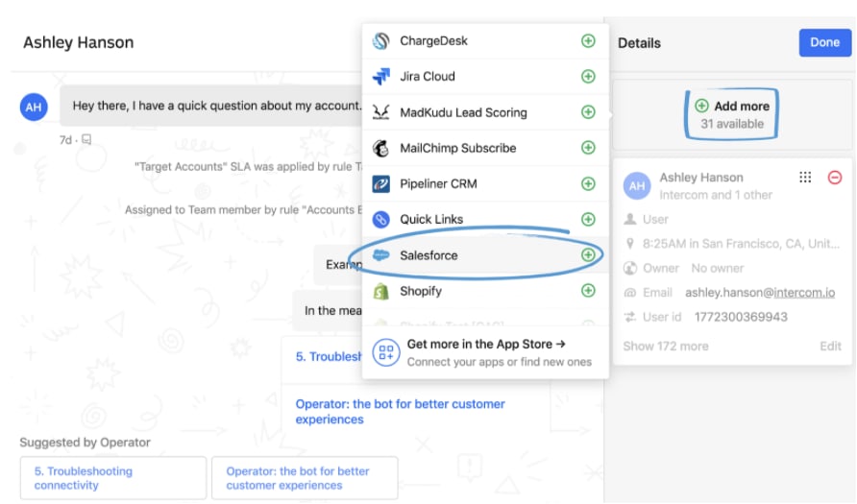Image resolution: width=857 pixels, height=504 pixels.
Task: Choose suggested '5. Troubleshooting connectivity' article
Action: tap(113, 478)
